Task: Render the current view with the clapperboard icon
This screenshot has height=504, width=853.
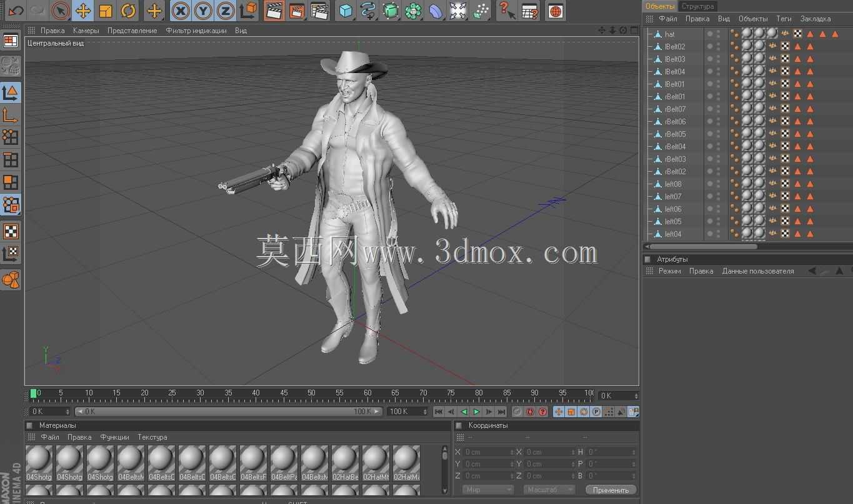Action: pyautogui.click(x=273, y=11)
